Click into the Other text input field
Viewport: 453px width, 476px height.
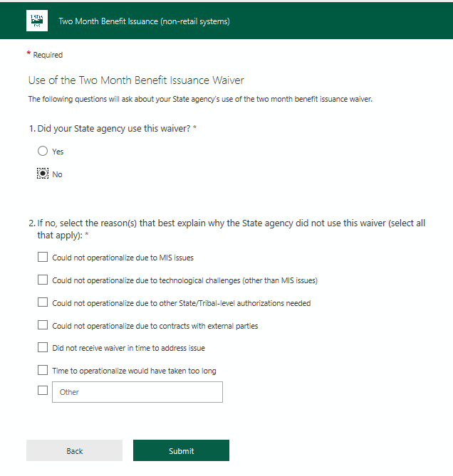[137, 392]
